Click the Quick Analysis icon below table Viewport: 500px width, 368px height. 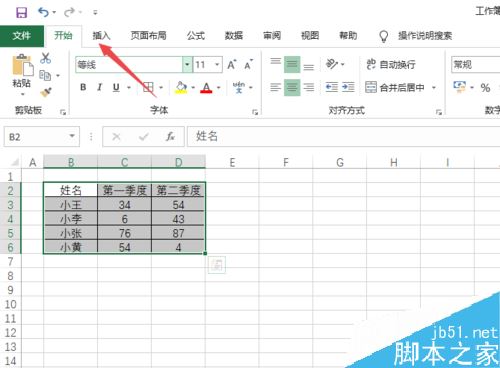(217, 265)
